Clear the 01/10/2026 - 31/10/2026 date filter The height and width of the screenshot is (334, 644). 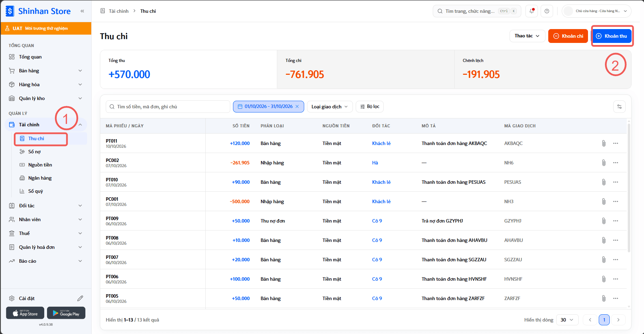297,107
